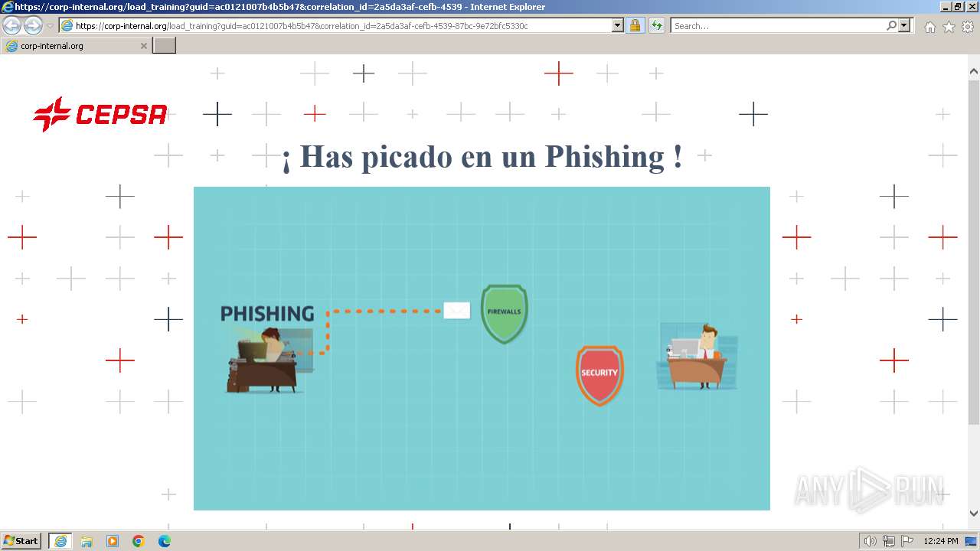Close the corp-internal.org tab
The width and height of the screenshot is (980, 551).
(143, 46)
